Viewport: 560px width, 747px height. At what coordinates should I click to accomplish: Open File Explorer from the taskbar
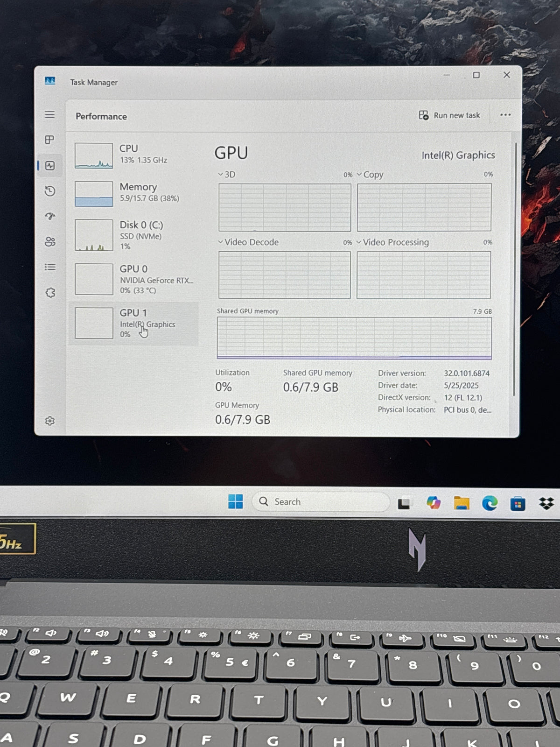pos(462,503)
